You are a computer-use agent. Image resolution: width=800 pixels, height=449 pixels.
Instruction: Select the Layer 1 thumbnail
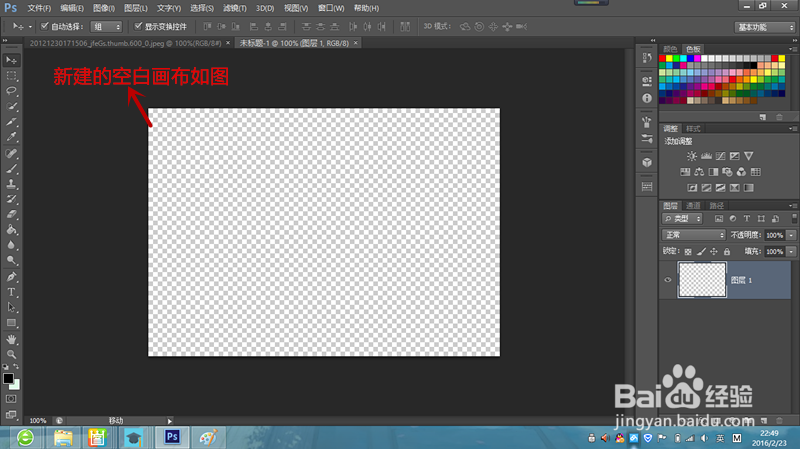702,280
